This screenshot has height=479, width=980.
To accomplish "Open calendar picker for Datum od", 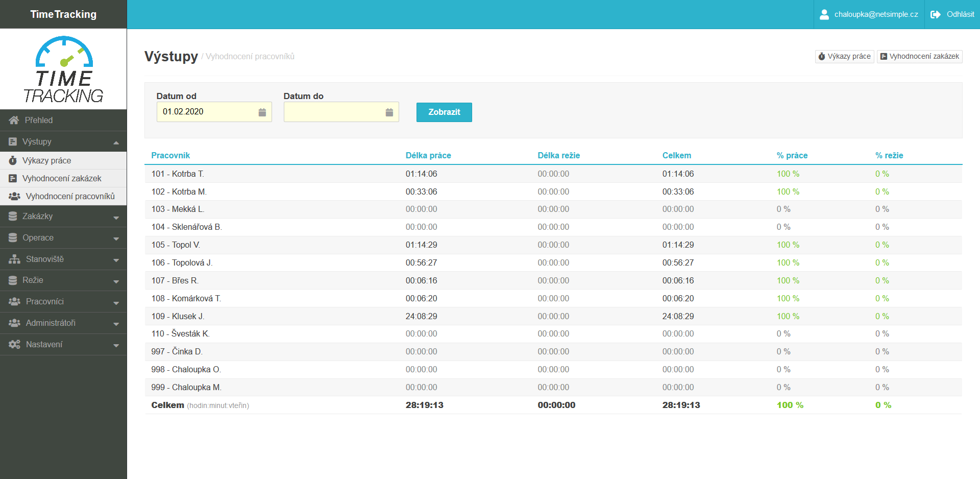I will [262, 112].
